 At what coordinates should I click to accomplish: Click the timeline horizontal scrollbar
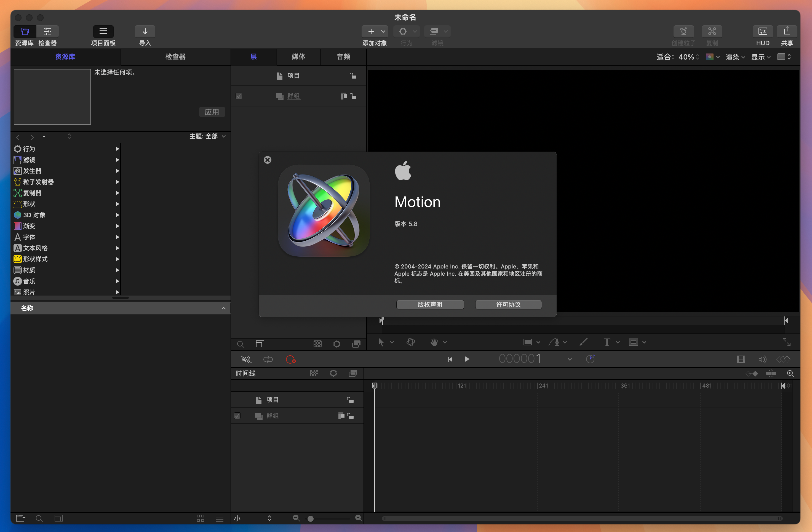(x=582, y=518)
